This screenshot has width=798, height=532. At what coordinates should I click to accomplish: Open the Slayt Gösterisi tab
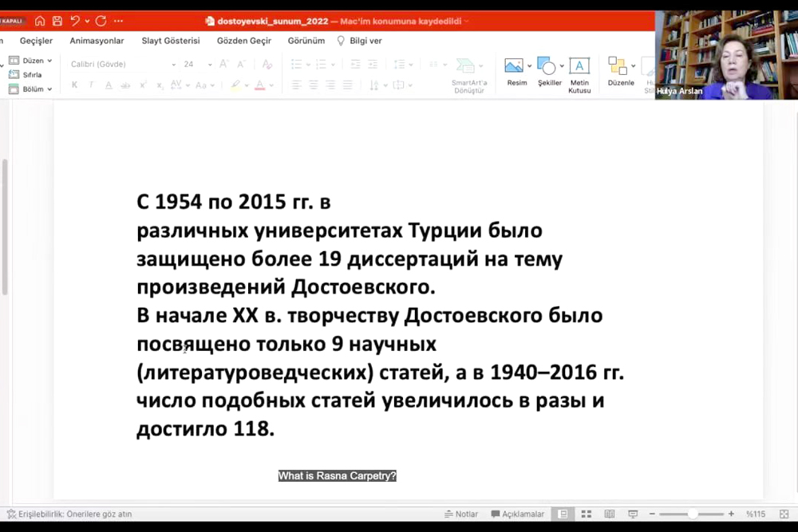click(171, 41)
